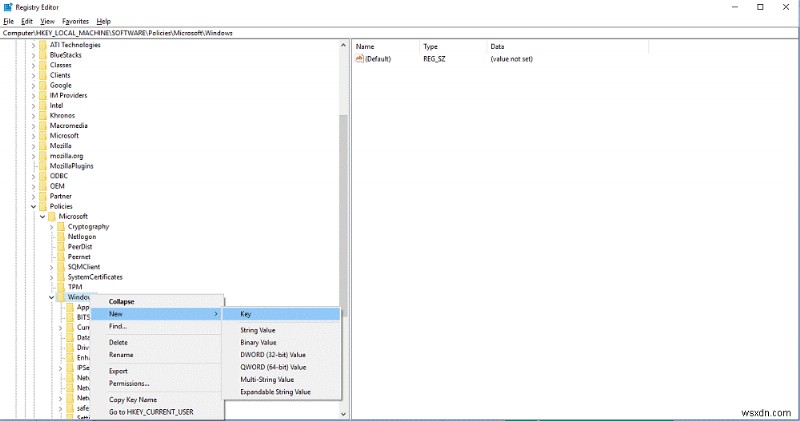800x421 pixels.
Task: Open the Edit menu
Action: (27, 21)
